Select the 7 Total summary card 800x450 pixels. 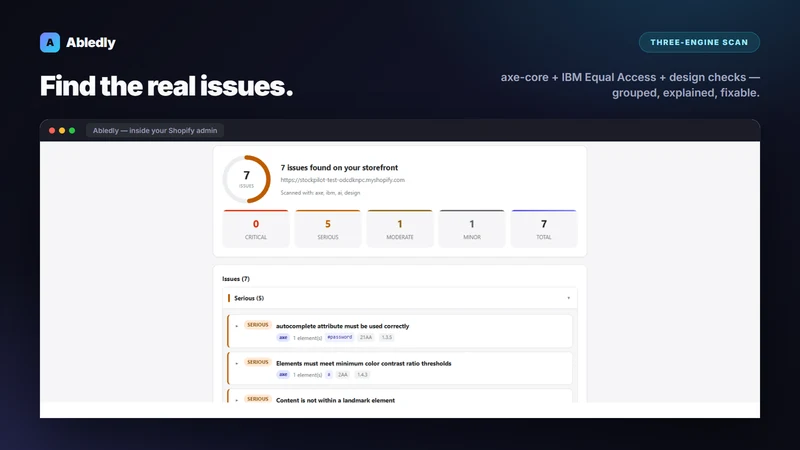pyautogui.click(x=544, y=229)
